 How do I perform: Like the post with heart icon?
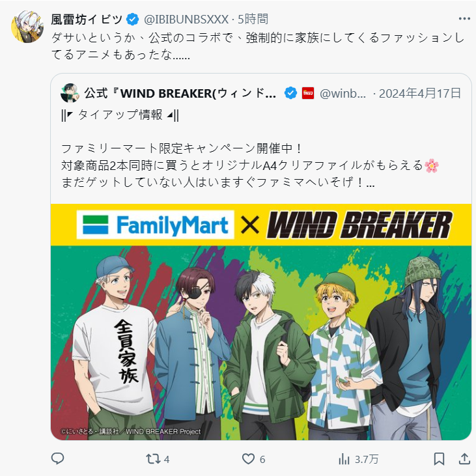pos(248,458)
